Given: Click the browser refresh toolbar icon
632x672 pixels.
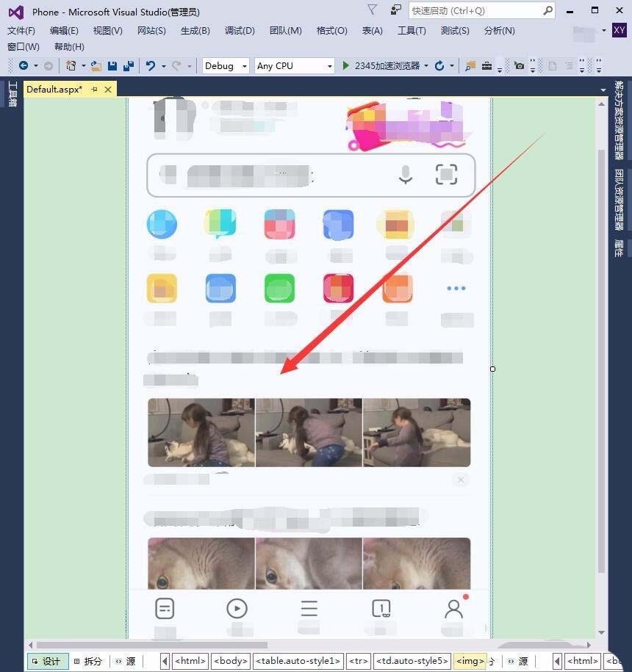Looking at the screenshot, I should tap(439, 65).
